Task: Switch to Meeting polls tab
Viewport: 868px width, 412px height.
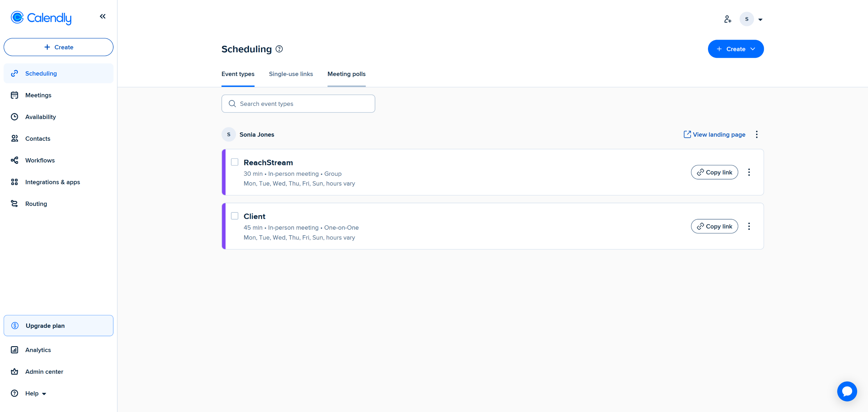Action: (x=346, y=74)
